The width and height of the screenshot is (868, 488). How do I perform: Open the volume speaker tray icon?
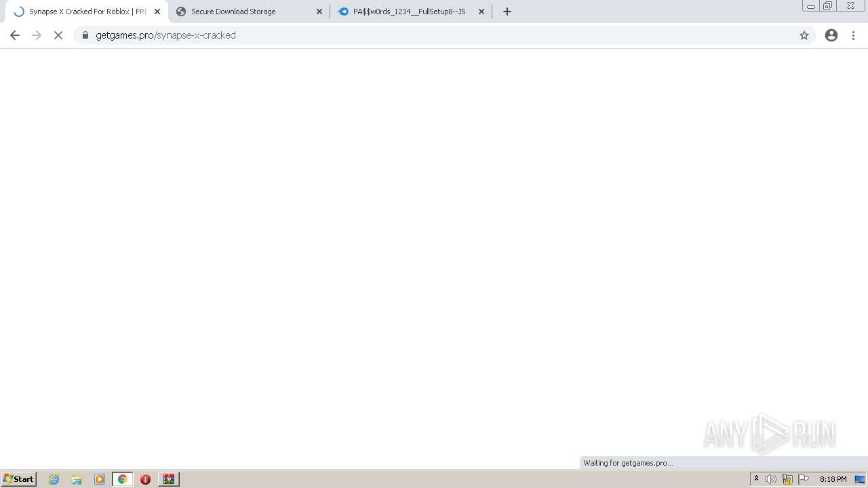point(771,479)
